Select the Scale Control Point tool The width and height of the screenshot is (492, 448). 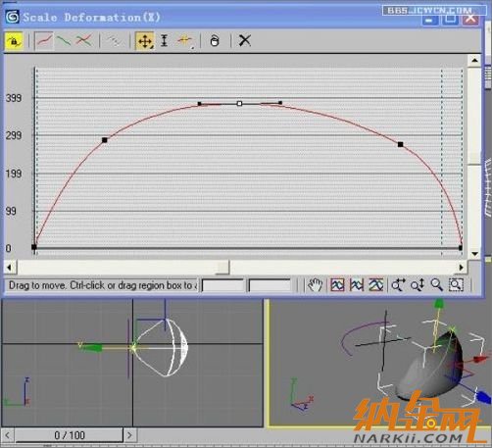(x=165, y=41)
